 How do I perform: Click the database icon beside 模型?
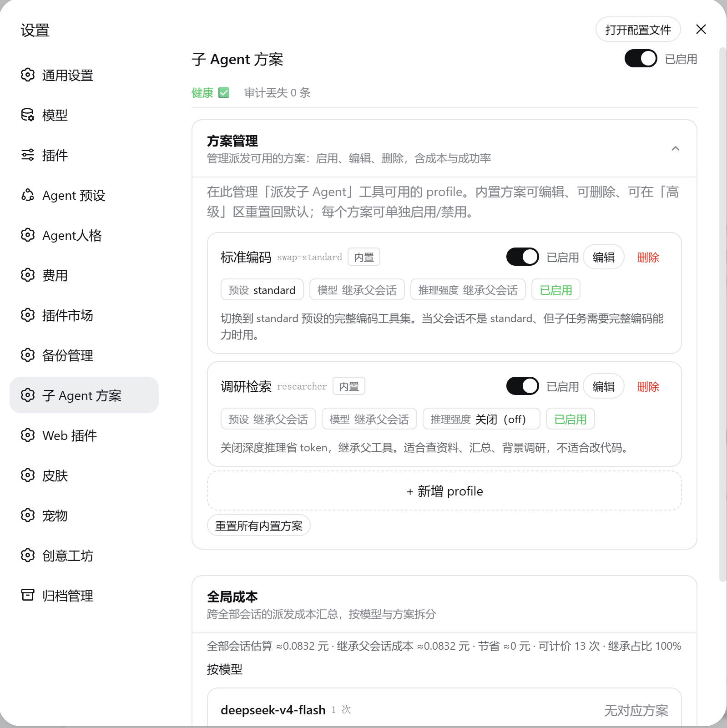click(28, 115)
